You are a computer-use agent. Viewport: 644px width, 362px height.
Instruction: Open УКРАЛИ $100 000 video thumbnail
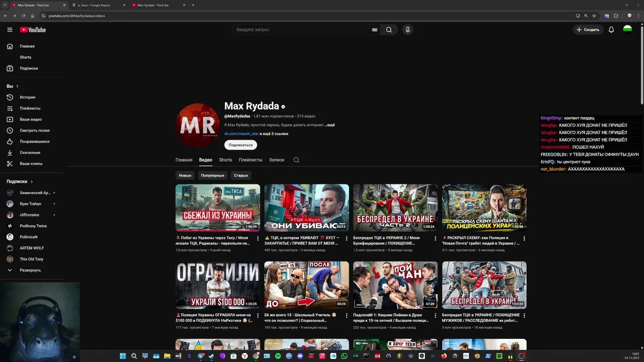218,285
